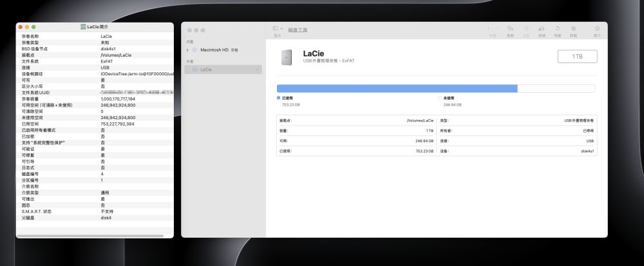Run First Aid via the 急救 toolbar icon
Viewport: 644px width, 266px height.
tap(510, 29)
